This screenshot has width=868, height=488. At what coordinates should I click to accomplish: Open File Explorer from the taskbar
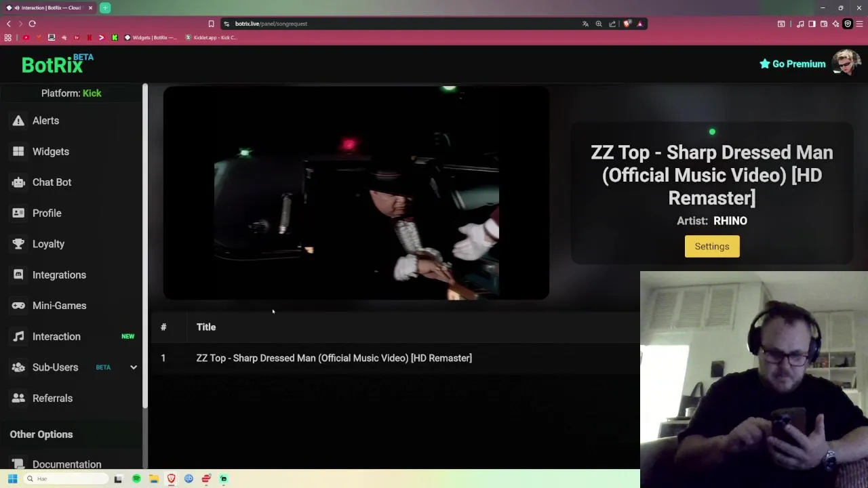(x=154, y=479)
